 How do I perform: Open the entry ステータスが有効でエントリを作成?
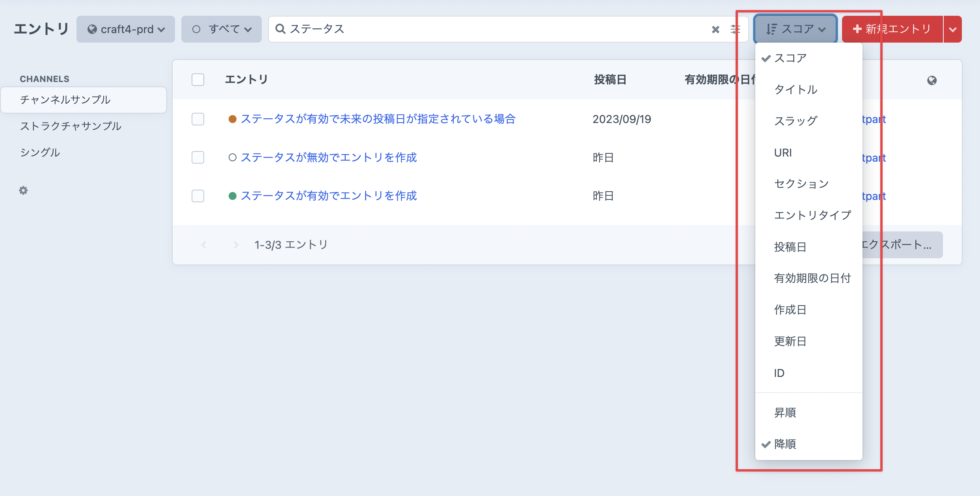click(x=329, y=196)
